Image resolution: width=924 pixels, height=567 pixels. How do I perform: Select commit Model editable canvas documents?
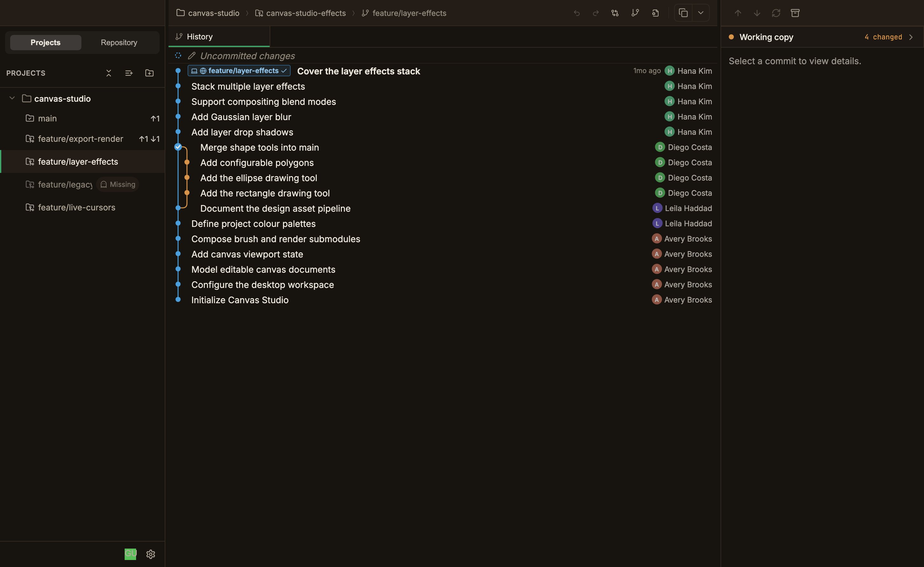tap(443, 270)
